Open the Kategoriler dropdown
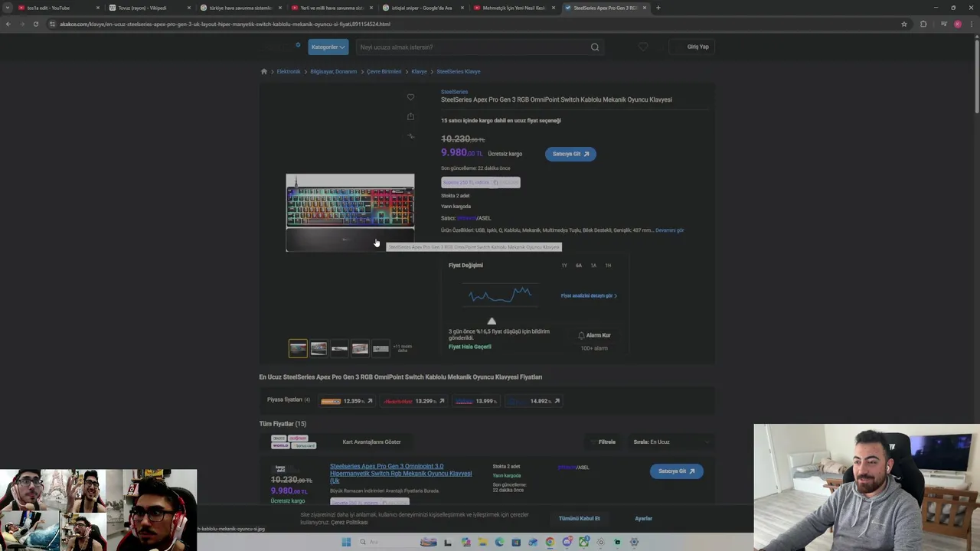 [328, 47]
